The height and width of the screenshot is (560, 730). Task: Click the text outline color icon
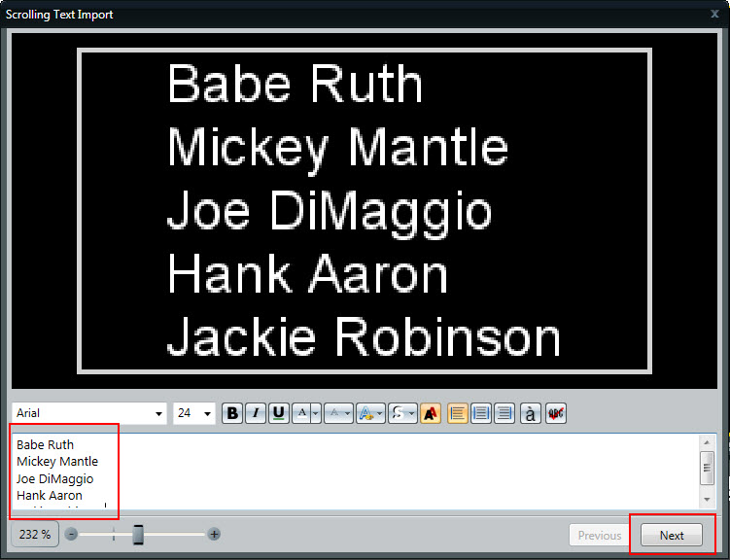tap(365, 413)
